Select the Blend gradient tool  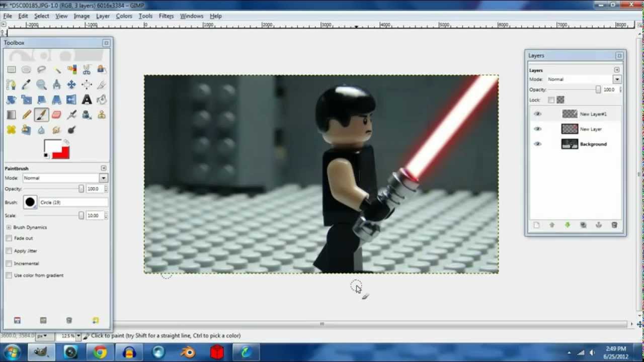(11, 115)
